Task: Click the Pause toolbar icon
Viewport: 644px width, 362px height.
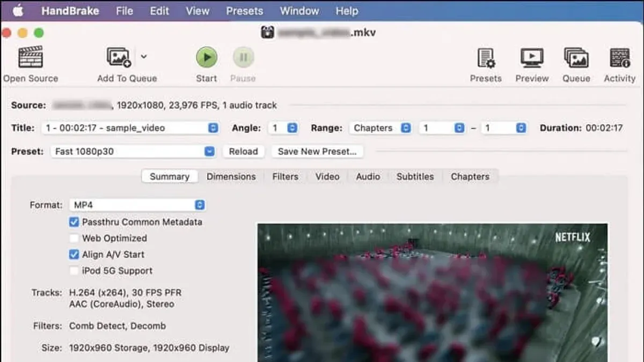Action: click(x=243, y=57)
